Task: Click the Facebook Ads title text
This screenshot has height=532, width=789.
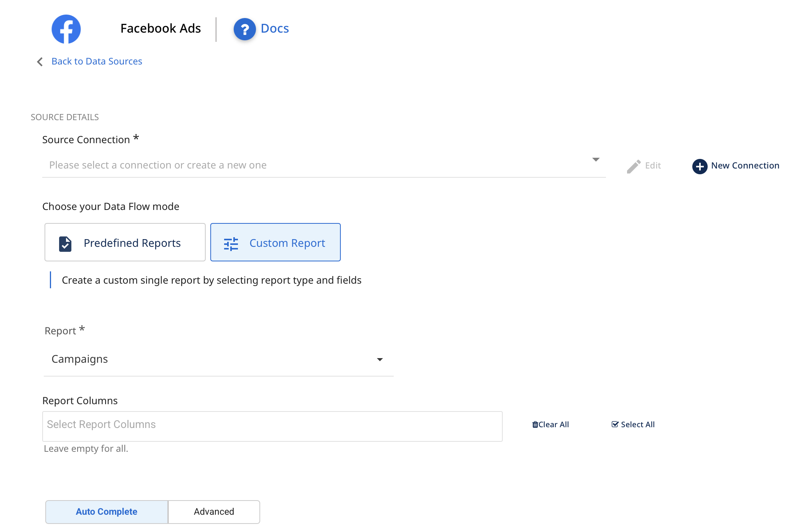Action: point(160,28)
